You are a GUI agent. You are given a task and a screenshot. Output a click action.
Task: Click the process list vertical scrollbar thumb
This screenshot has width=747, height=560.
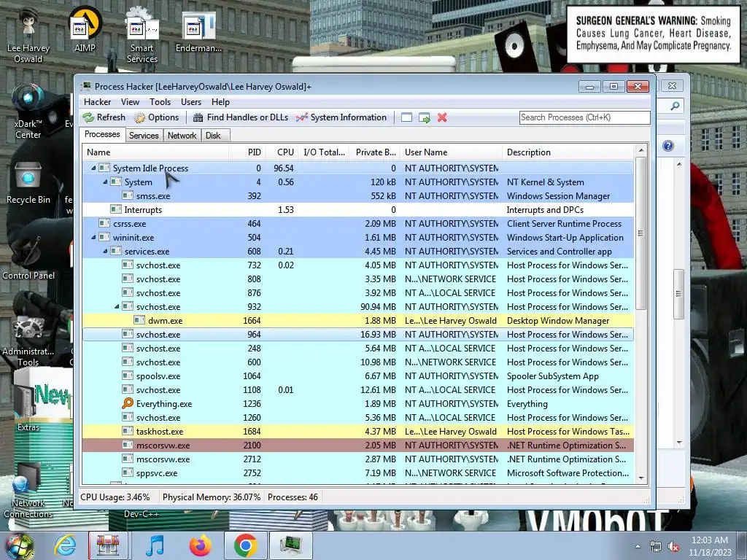click(x=640, y=233)
